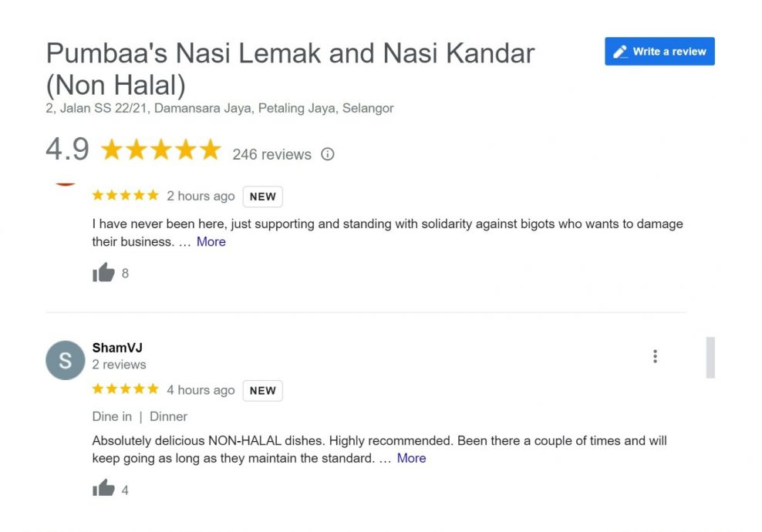
Task: Expand the solidarity review with More
Action: (x=211, y=241)
